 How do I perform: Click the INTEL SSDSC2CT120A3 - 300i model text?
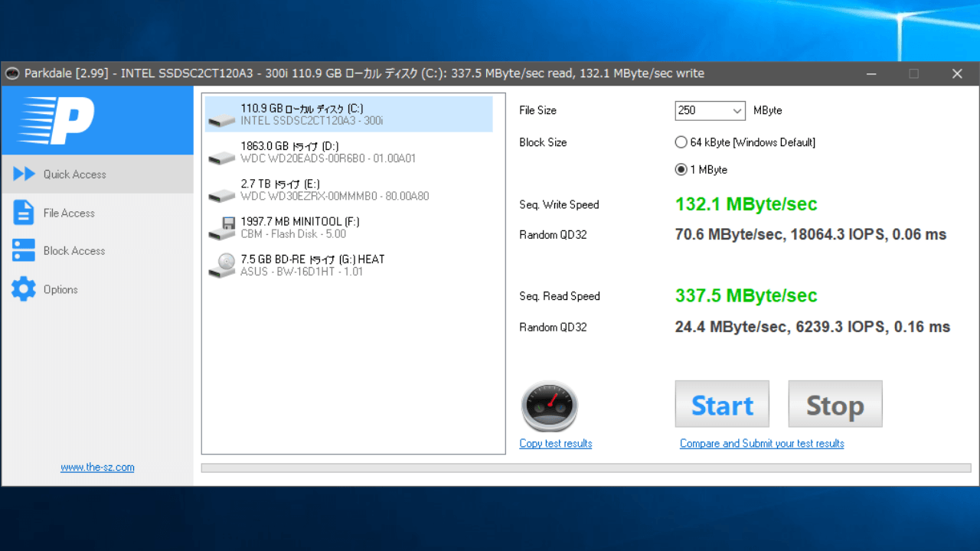point(312,121)
